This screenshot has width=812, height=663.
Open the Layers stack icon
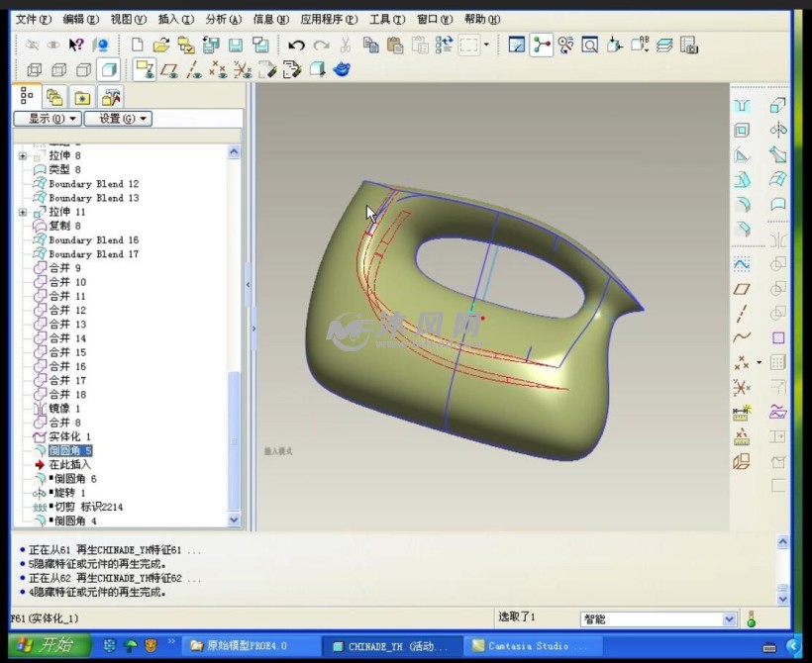point(664,46)
